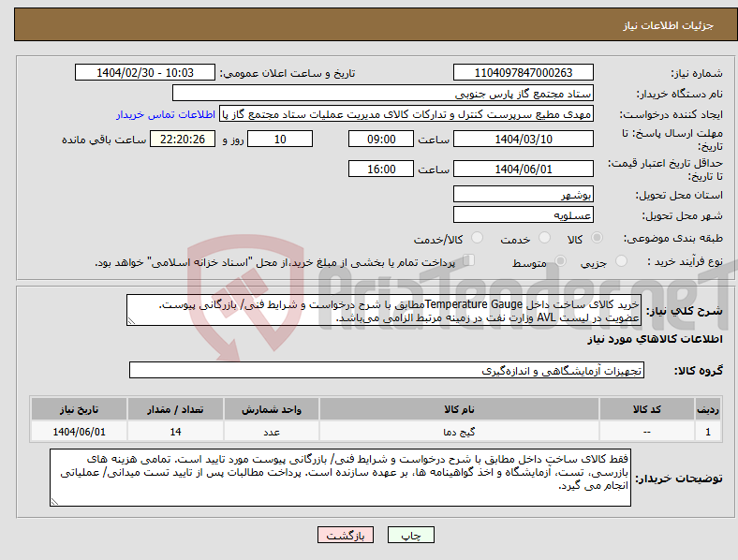Click the need number field 1104097847000263
This screenshot has height=560, width=738.
coord(523,72)
